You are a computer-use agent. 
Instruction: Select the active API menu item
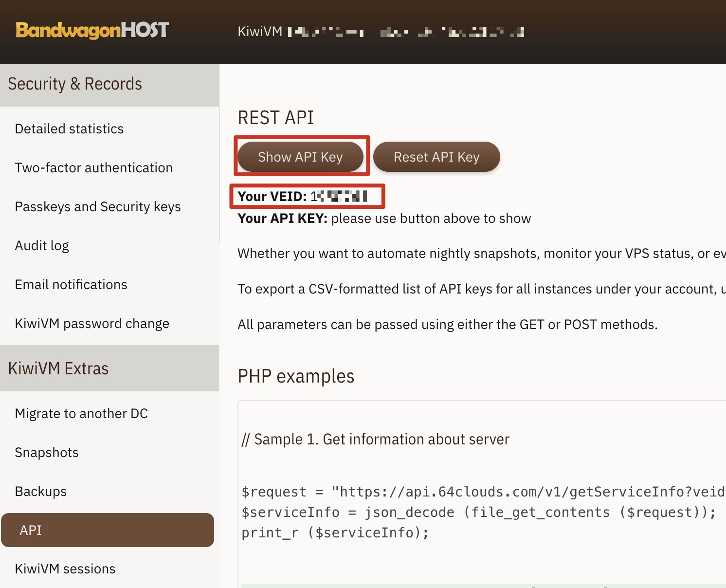coord(108,530)
